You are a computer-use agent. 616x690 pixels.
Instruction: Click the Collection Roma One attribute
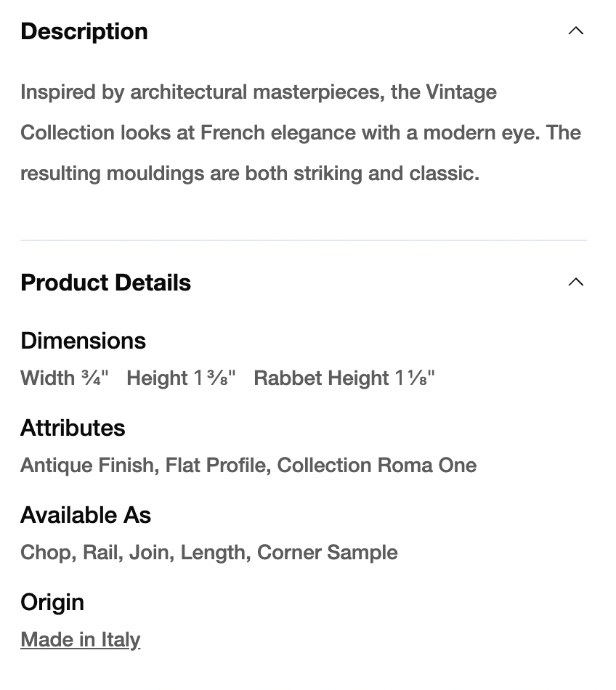tap(376, 465)
